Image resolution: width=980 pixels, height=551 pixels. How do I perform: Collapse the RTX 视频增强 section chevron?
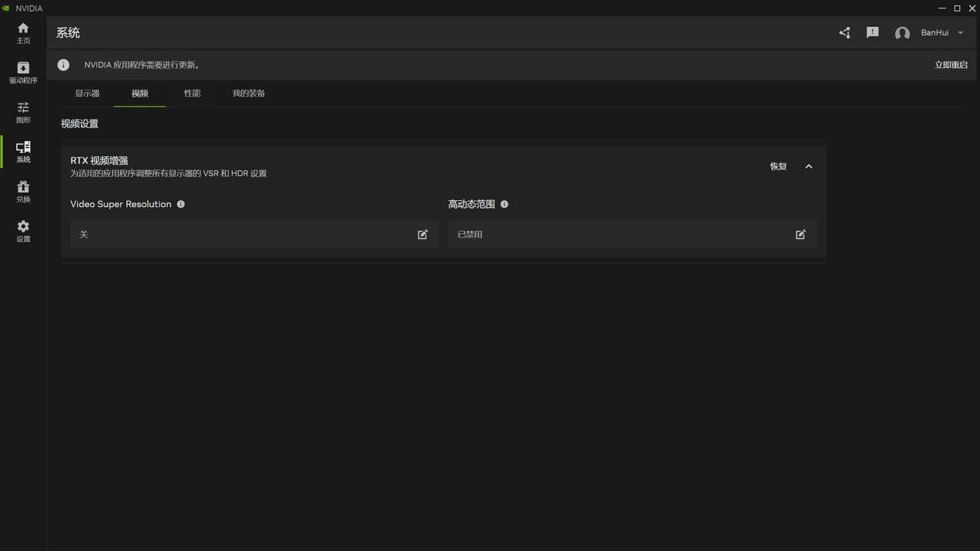tap(809, 167)
